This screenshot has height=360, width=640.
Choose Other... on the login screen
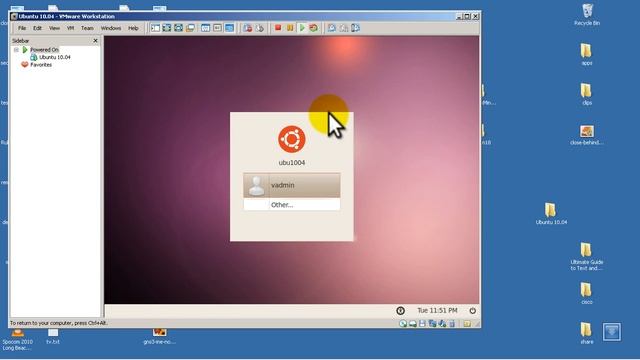(291, 204)
